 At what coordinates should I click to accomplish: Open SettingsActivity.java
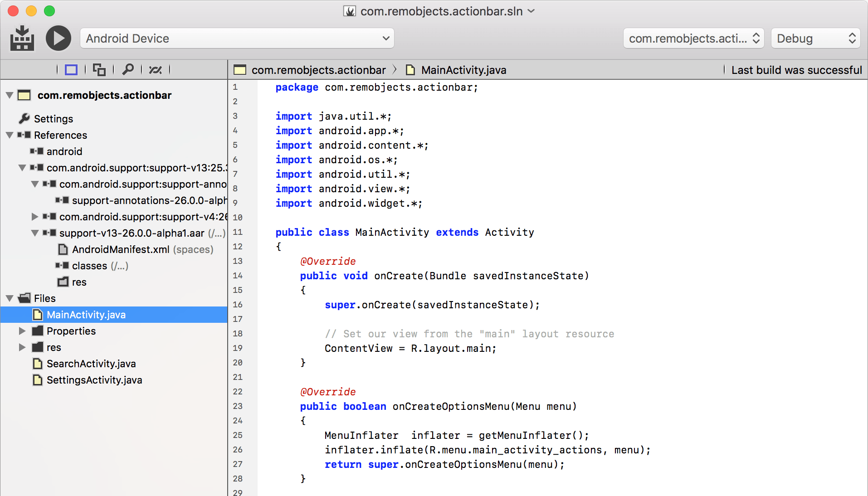94,380
